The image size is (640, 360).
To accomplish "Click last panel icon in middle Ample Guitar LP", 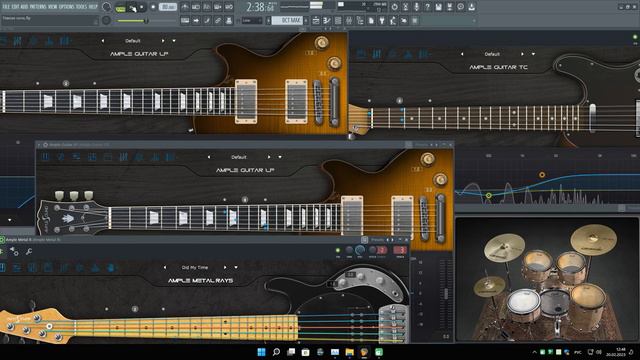I will (x=170, y=157).
